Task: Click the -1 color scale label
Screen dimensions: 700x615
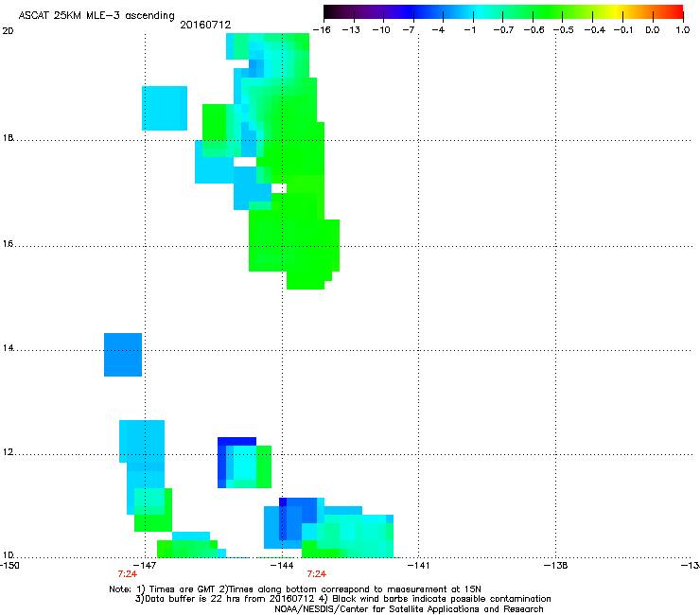Action: pos(469,30)
